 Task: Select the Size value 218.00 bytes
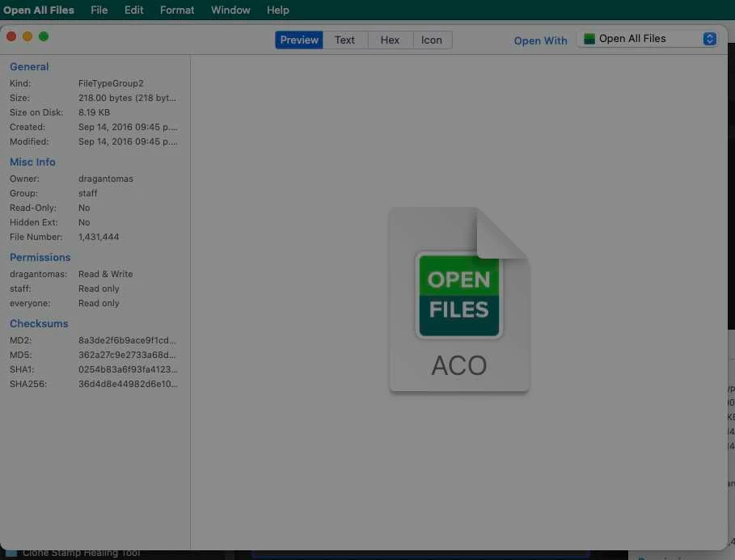click(x=127, y=98)
